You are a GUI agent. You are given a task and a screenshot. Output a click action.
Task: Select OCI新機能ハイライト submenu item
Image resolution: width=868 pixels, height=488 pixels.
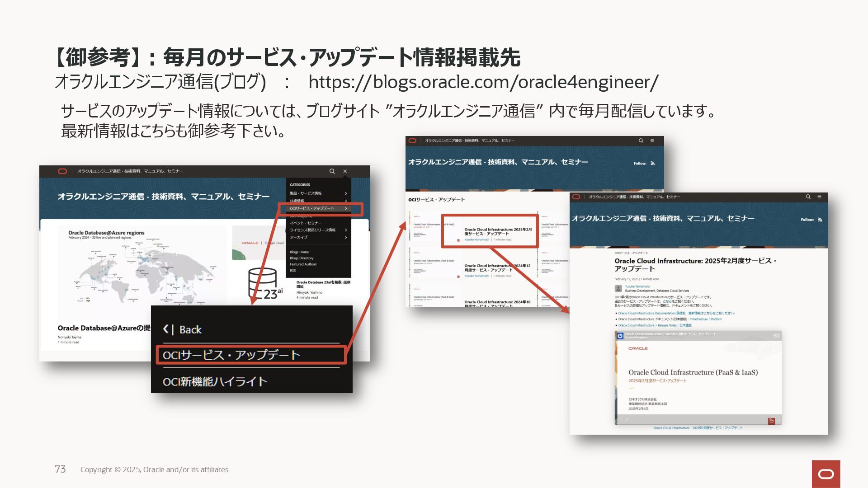(215, 382)
